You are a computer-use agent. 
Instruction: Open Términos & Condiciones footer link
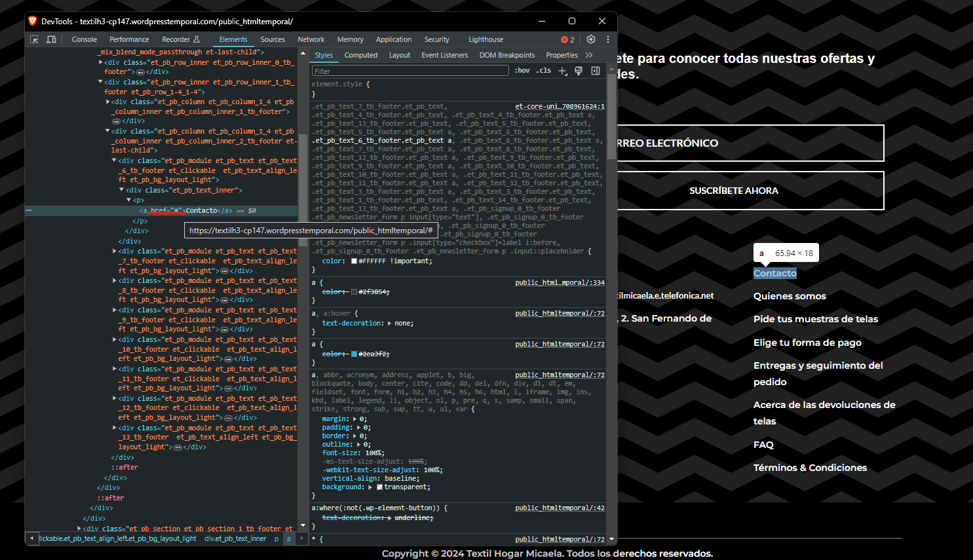pyautogui.click(x=810, y=468)
